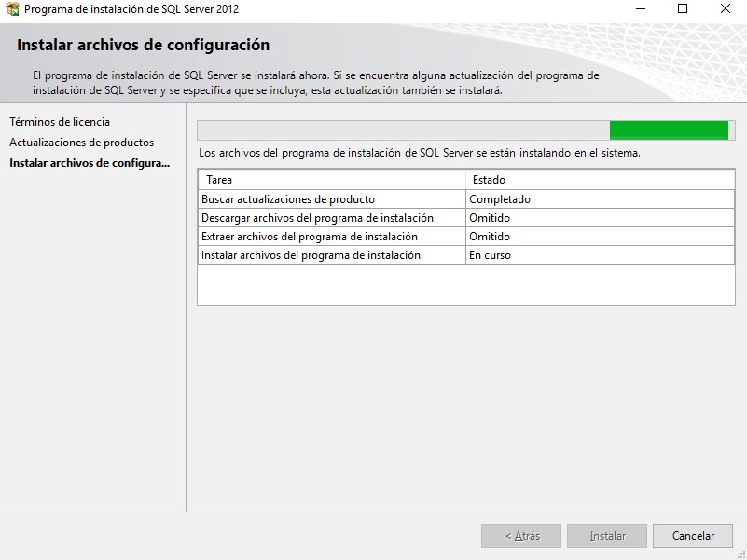Select Actualizaciones de productos step
The width and height of the screenshot is (747, 560).
[x=81, y=143]
